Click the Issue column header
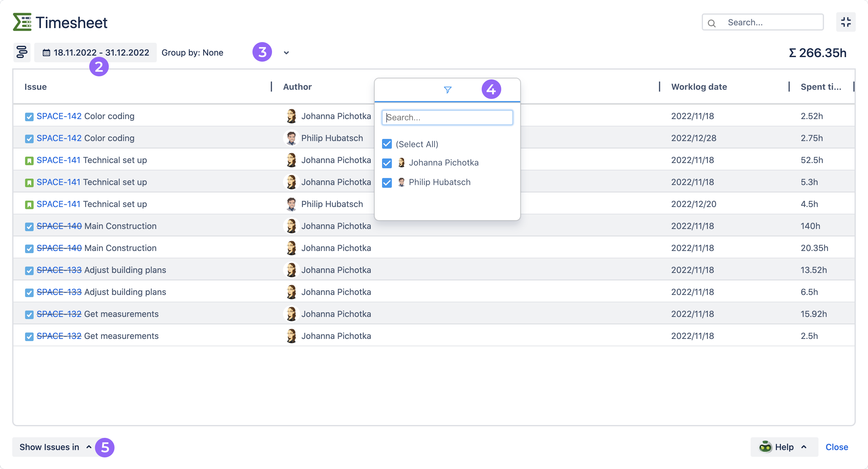The width and height of the screenshot is (868, 469). 35,87
